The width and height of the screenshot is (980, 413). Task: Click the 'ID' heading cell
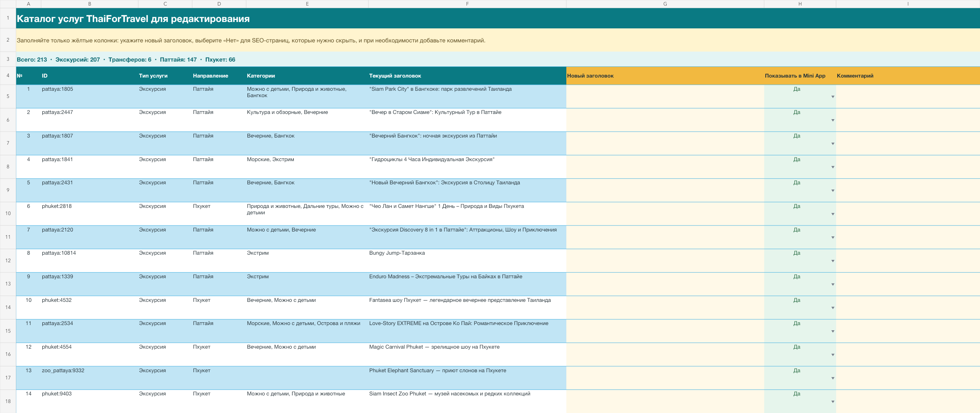(x=90, y=76)
